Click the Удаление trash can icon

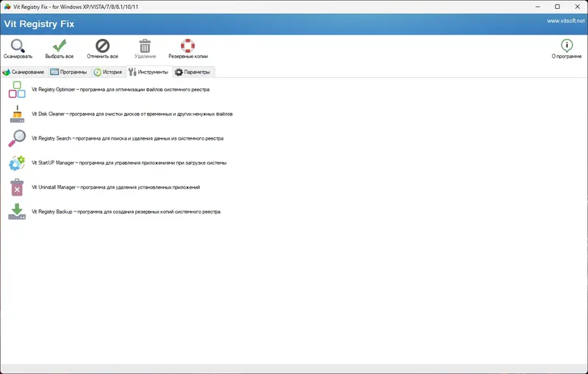click(x=145, y=46)
